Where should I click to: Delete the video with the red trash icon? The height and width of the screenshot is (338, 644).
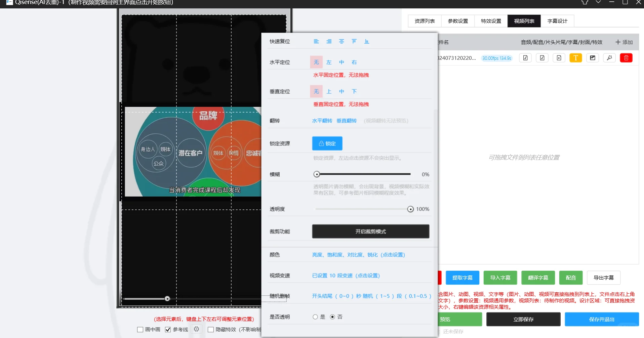626,58
